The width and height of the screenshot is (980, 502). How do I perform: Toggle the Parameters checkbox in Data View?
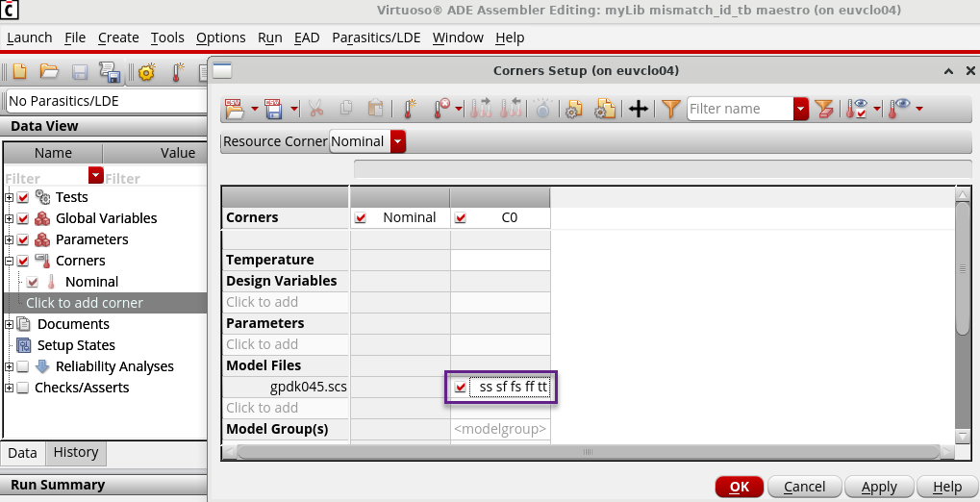coord(23,240)
